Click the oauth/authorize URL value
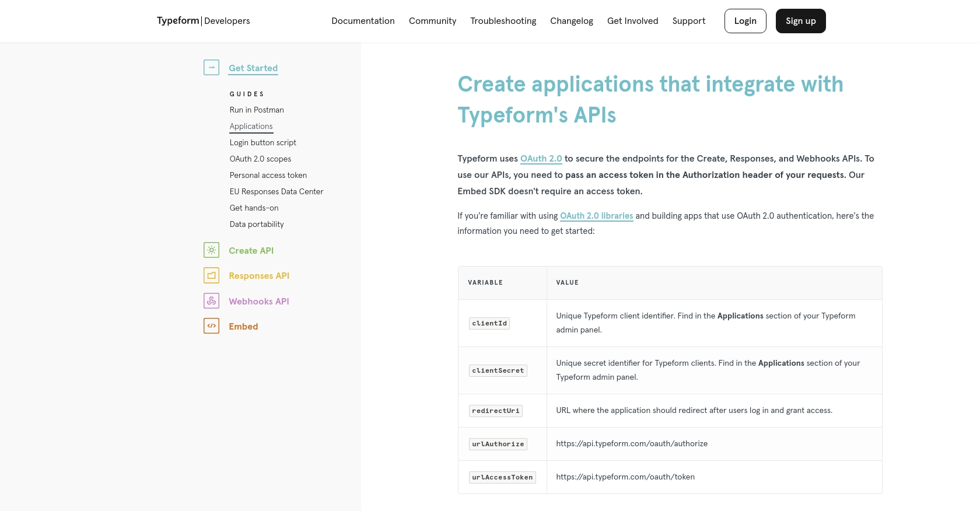This screenshot has height=511, width=980. 632,444
